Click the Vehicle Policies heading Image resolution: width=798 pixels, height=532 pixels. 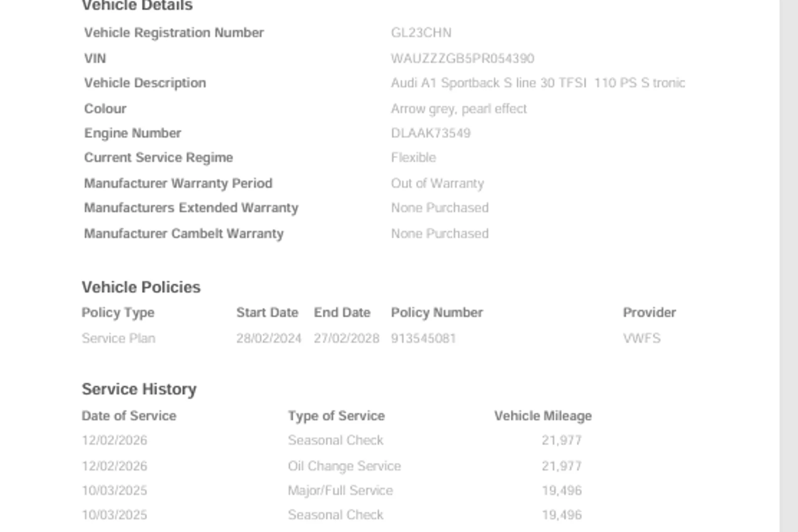(x=141, y=287)
